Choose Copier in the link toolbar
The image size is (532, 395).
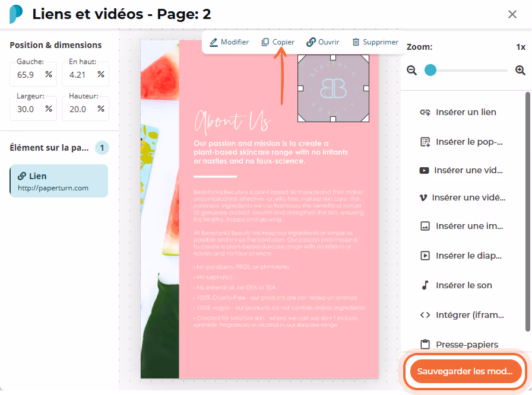(x=278, y=42)
